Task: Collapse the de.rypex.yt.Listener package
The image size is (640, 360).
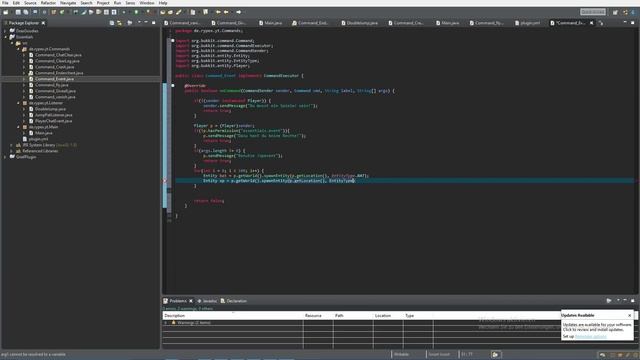Action: pos(18,103)
